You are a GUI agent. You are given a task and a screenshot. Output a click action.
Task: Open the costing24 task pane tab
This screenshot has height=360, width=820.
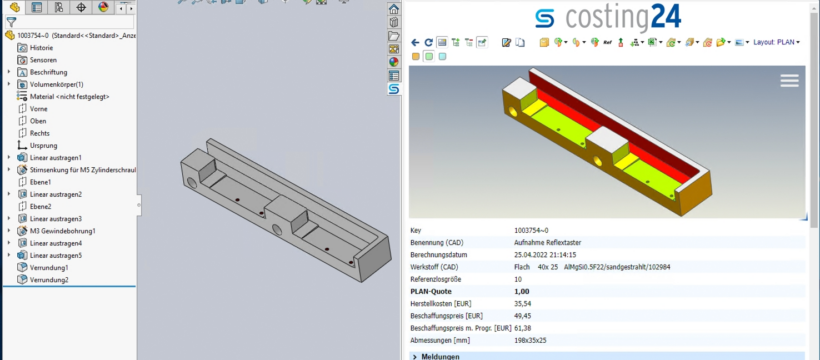(394, 89)
